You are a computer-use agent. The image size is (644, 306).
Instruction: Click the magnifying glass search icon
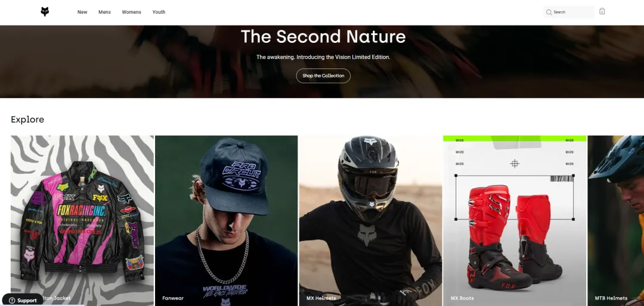point(549,13)
